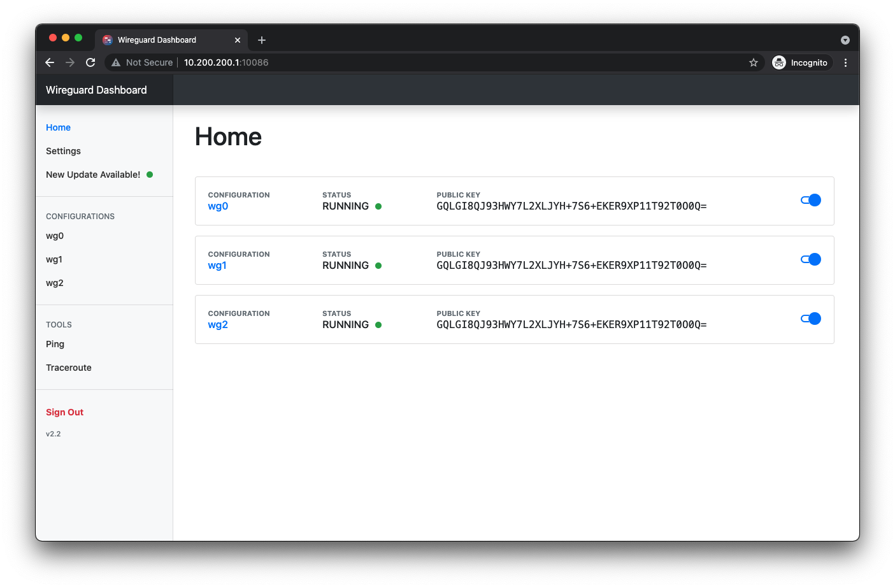The width and height of the screenshot is (895, 588).
Task: Click the Not Secure warning icon
Action: click(x=116, y=62)
